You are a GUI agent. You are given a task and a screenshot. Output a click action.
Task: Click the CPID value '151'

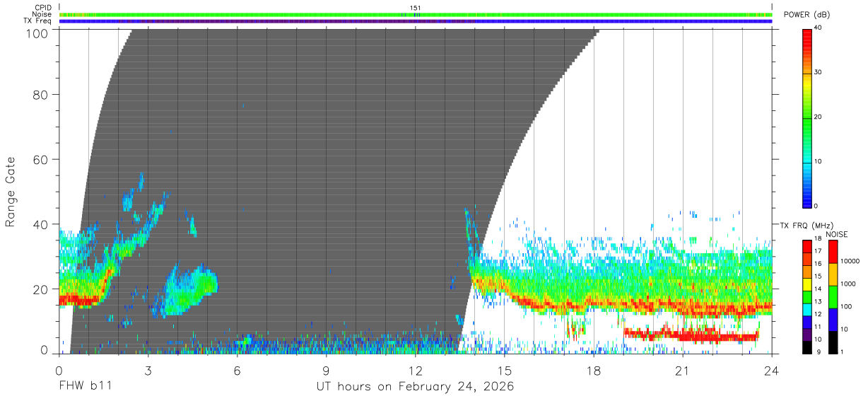pos(416,8)
